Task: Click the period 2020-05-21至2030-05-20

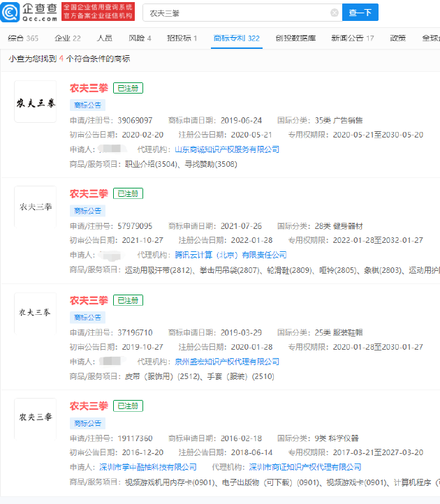Action: pos(378,135)
